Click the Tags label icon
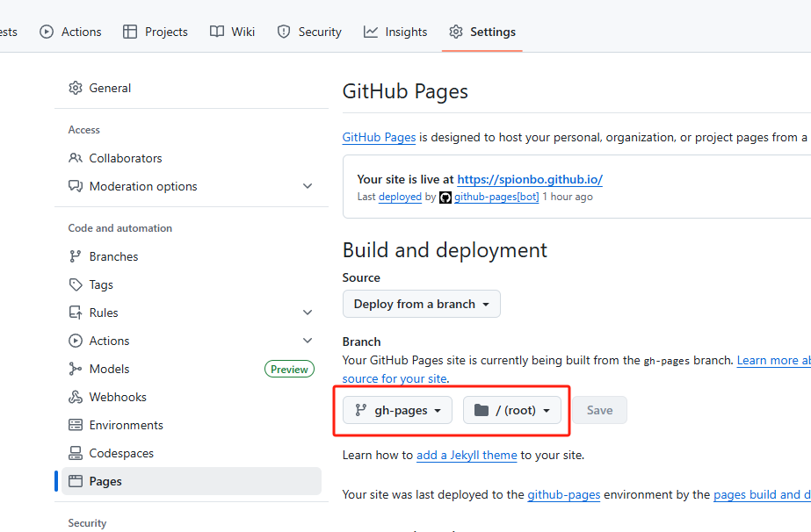This screenshot has width=811, height=532. pyautogui.click(x=76, y=284)
